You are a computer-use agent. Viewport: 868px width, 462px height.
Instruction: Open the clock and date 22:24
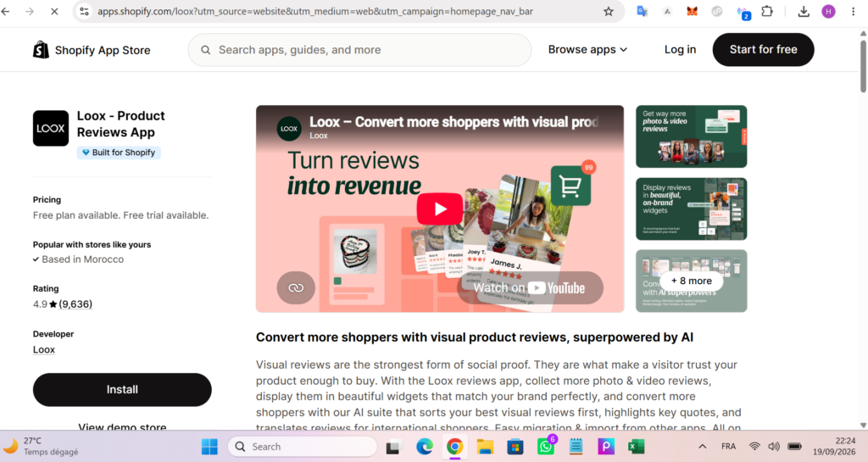coord(834,446)
